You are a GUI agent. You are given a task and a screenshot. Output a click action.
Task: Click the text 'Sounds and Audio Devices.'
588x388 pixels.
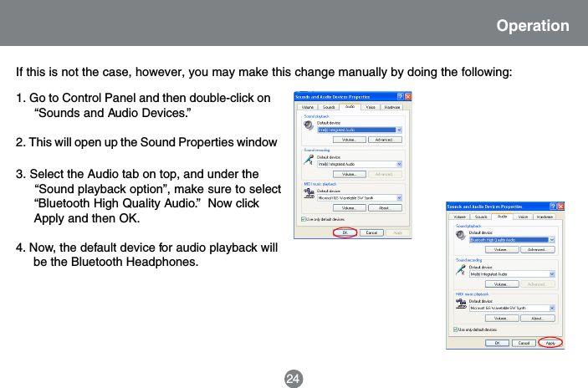point(113,113)
